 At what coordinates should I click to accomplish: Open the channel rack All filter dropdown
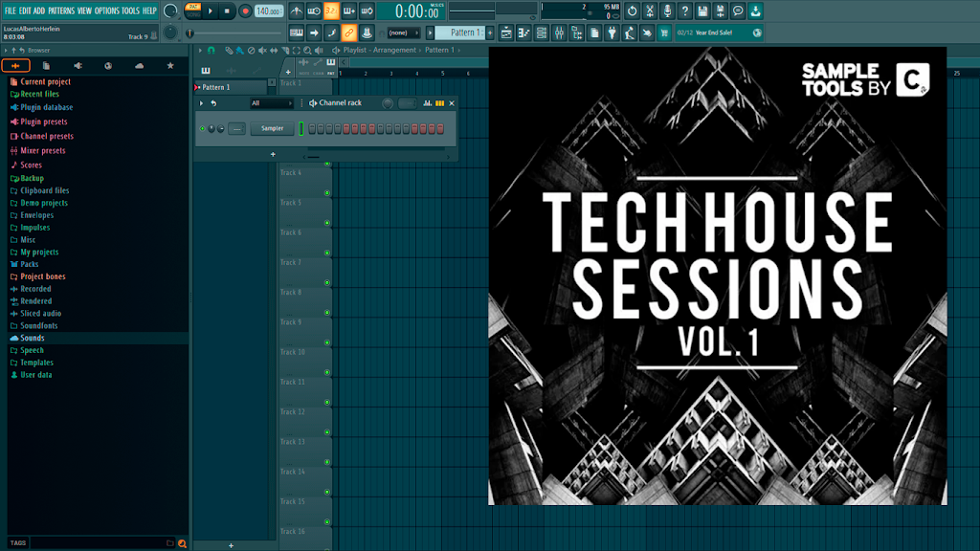coord(271,103)
